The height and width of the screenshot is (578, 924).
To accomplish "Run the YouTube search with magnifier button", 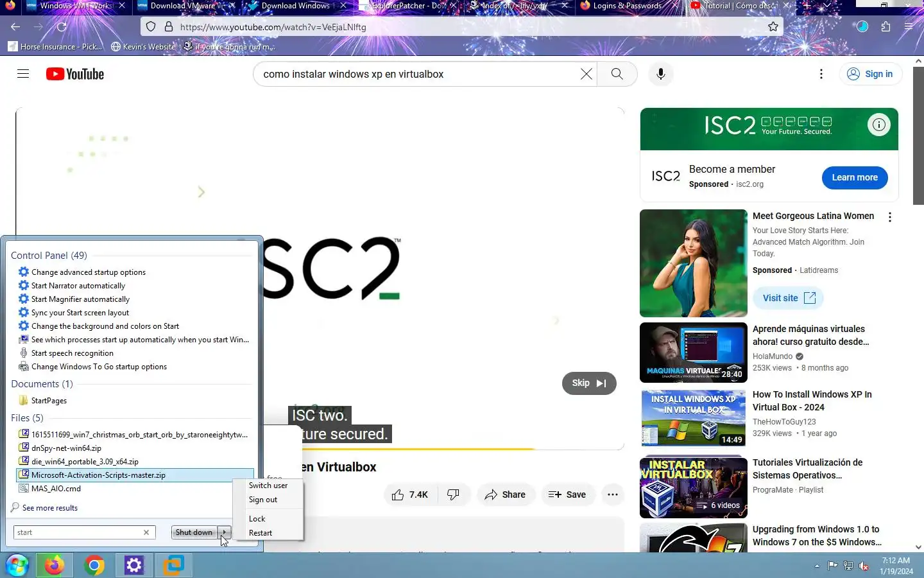I will (617, 74).
